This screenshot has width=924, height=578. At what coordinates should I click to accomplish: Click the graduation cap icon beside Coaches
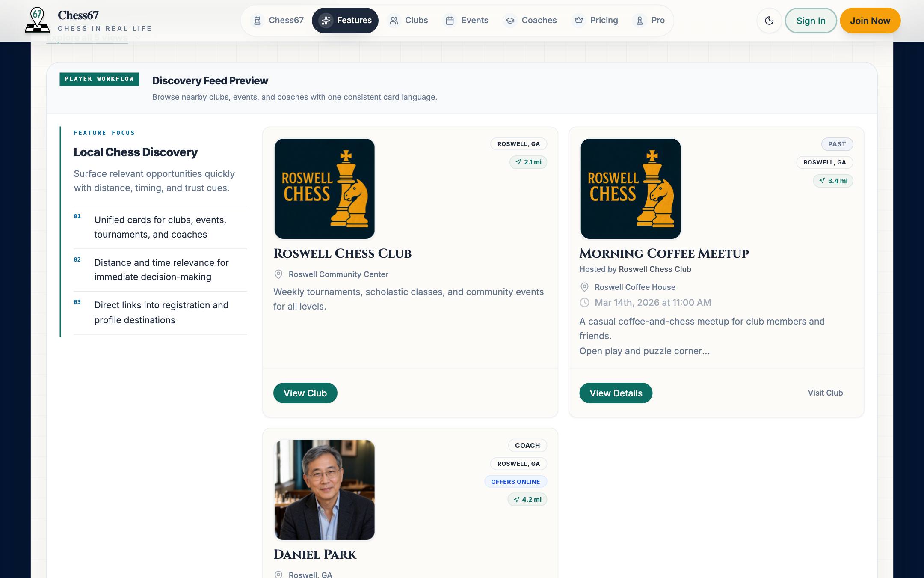click(x=510, y=21)
